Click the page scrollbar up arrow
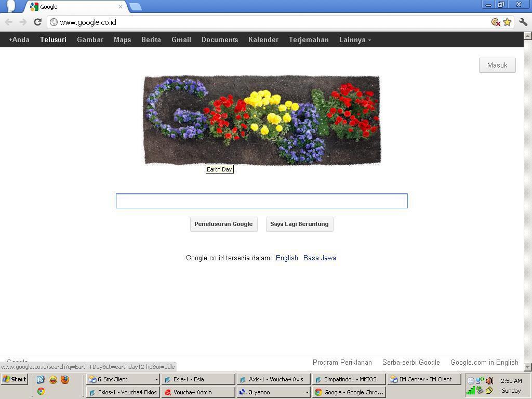The height and width of the screenshot is (399, 532). pos(528,35)
